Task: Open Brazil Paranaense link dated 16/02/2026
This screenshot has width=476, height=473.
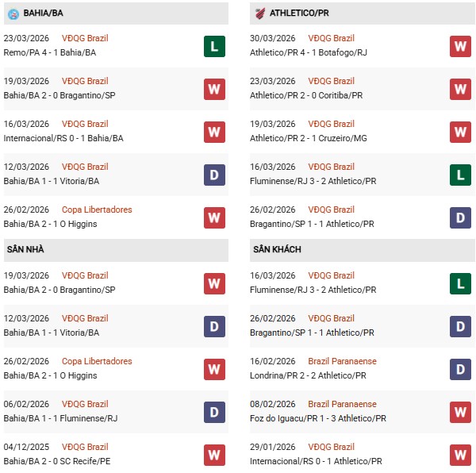Action: click(344, 361)
